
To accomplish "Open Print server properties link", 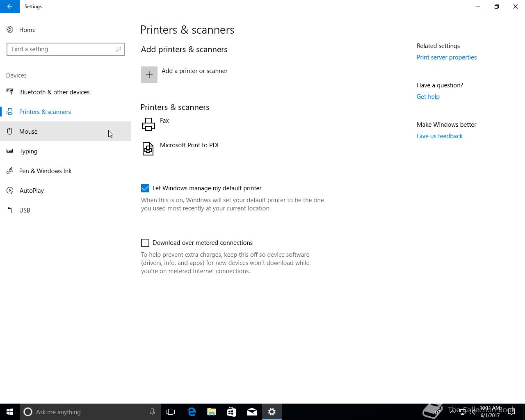I will (447, 57).
